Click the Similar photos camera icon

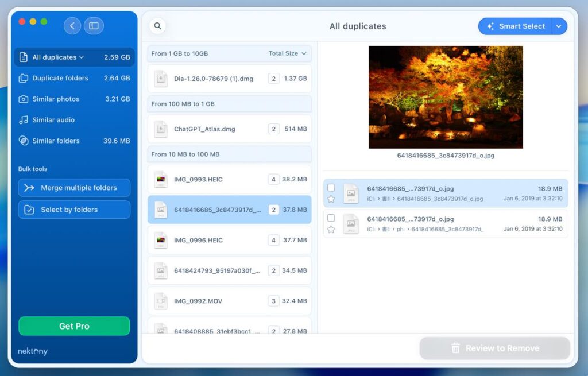[23, 99]
